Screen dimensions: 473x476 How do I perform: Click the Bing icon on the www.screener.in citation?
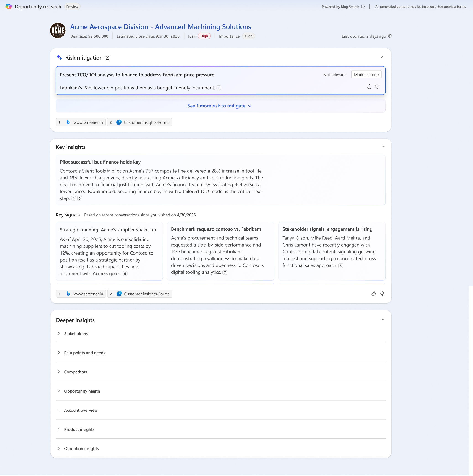(x=68, y=122)
